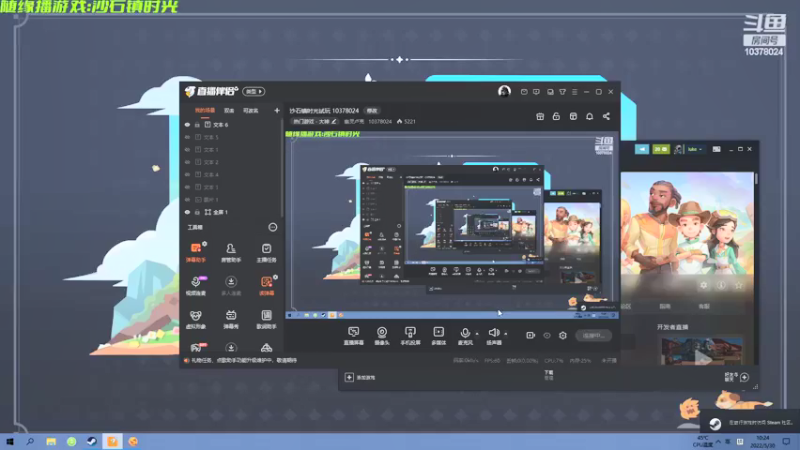This screenshot has width=800, height=450.
Task: Add a 直播屏幕 screen capture source
Action: tap(354, 336)
